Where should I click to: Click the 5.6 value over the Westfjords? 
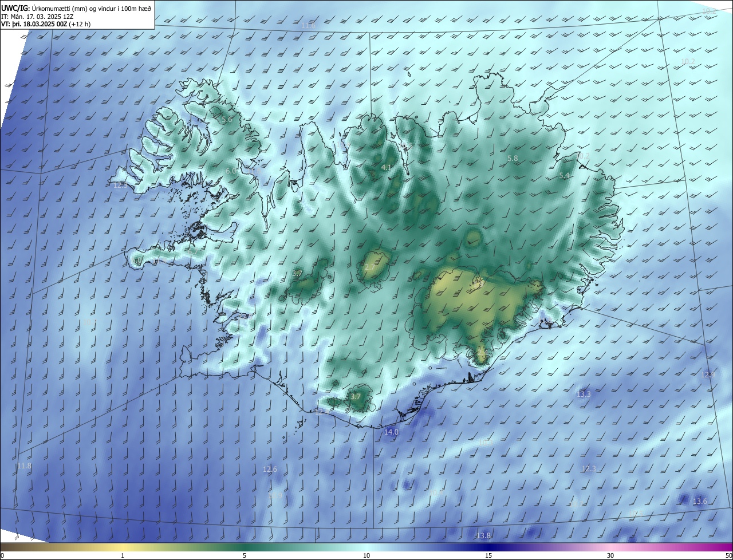(x=227, y=120)
